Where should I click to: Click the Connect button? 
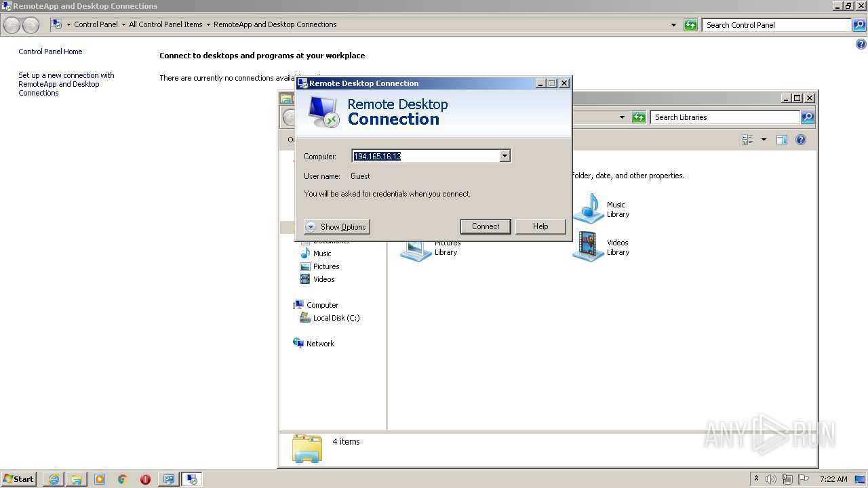(x=486, y=226)
